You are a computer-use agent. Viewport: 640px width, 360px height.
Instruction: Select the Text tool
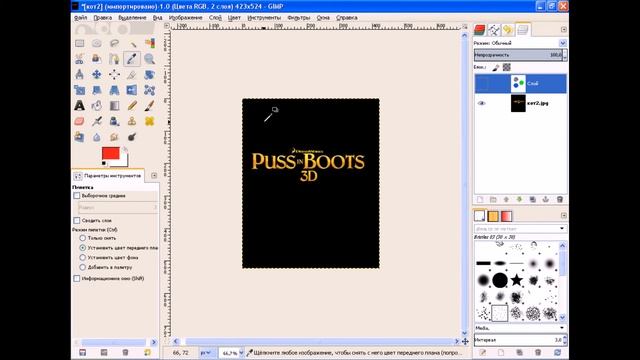tap(79, 105)
